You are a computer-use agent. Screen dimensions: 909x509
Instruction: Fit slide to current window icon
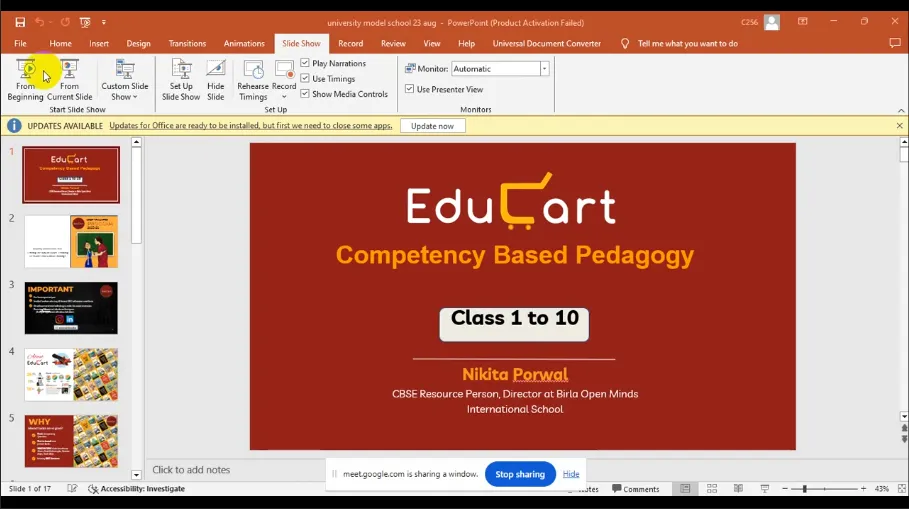coord(901,489)
